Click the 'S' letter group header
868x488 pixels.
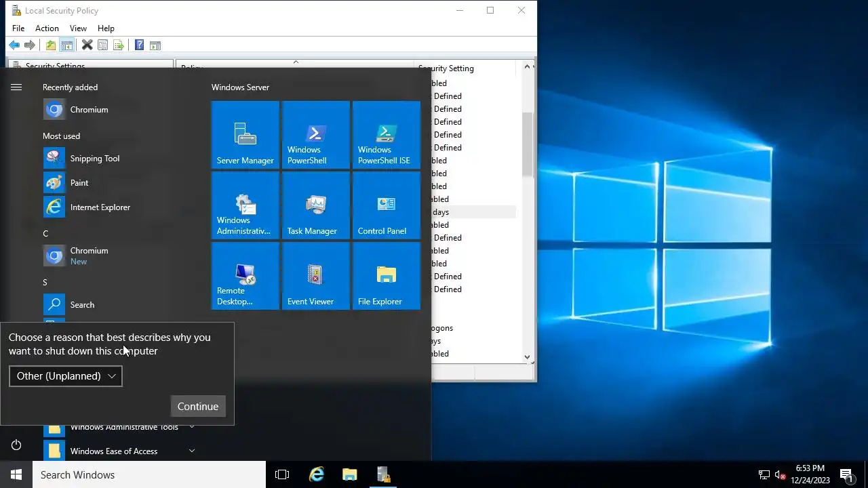coord(45,283)
